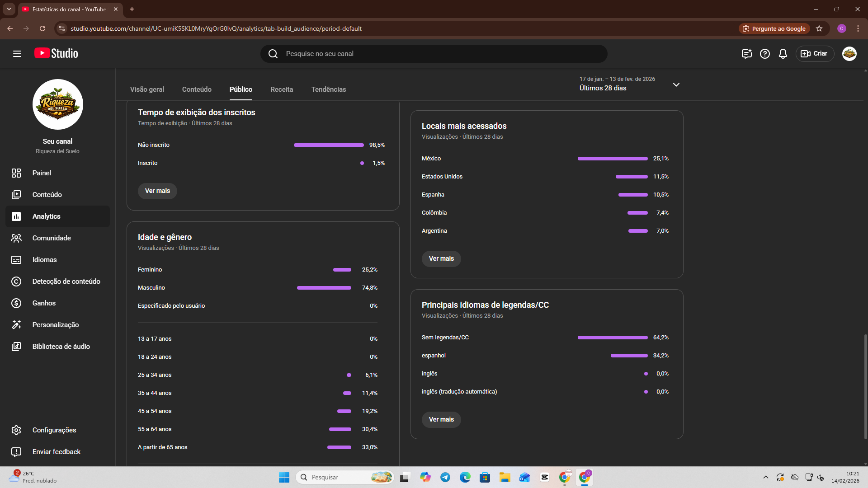Viewport: 868px width, 488px height.
Task: Click the Pesquise no seu canal search field
Action: pos(434,54)
